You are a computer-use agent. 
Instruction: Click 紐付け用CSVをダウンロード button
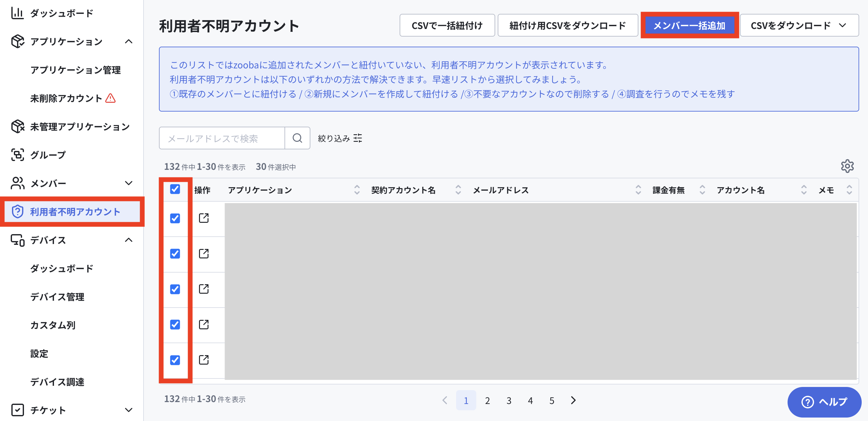[568, 25]
